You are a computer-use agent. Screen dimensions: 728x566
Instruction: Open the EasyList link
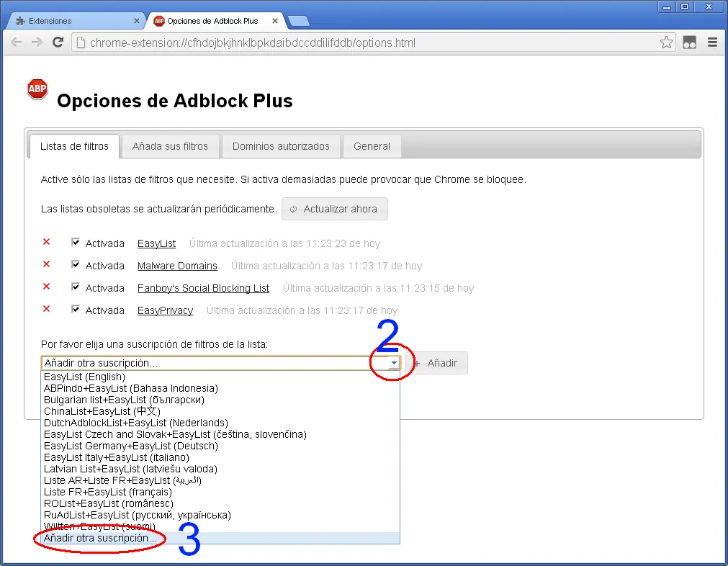click(x=156, y=243)
